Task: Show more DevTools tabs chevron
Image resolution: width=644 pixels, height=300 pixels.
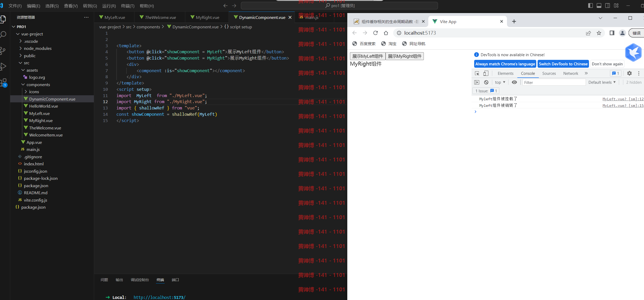Action: (x=586, y=73)
